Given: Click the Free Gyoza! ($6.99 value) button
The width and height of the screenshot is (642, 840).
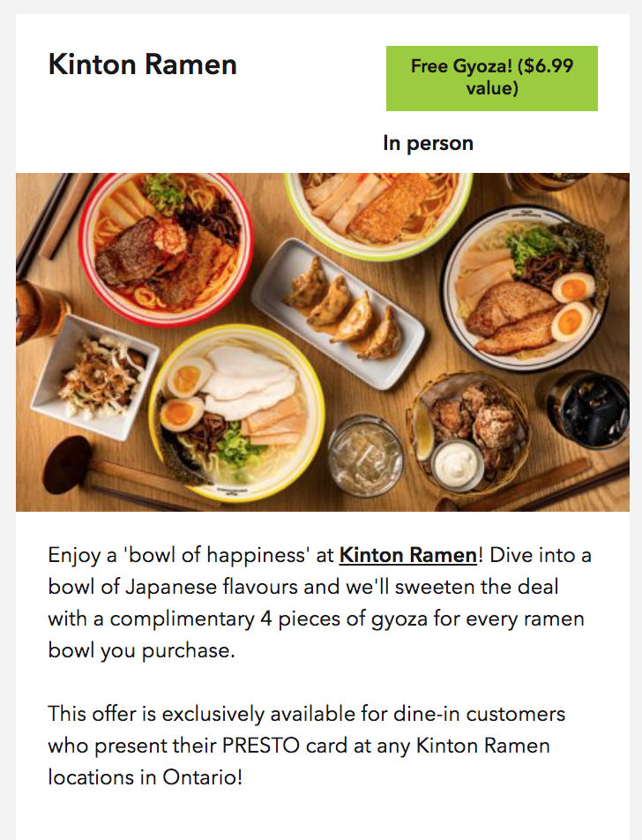Looking at the screenshot, I should click(x=491, y=79).
